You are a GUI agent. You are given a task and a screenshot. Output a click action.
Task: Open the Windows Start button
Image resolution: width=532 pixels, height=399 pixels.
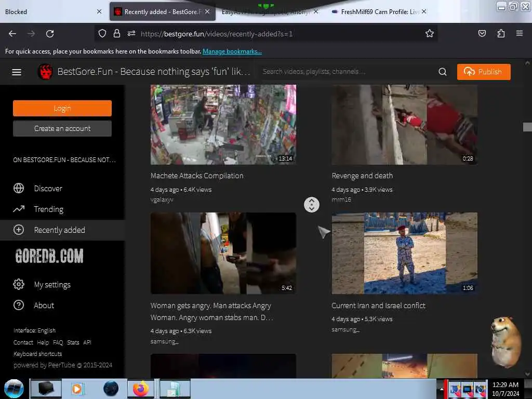pos(14,389)
